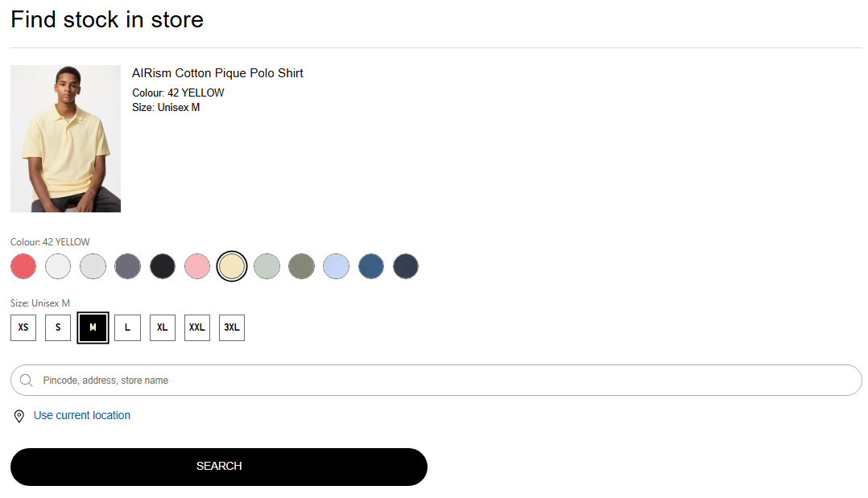Focus the pincode, address, store name field
Image resolution: width=868 pixels, height=498 pixels.
[x=435, y=381]
